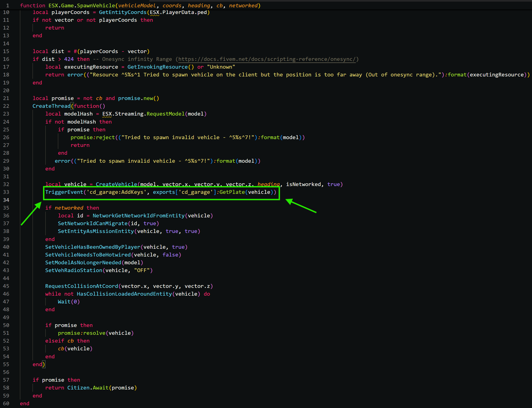This screenshot has height=408, width=532.
Task: Click the GetPlate export call
Action: 232,192
